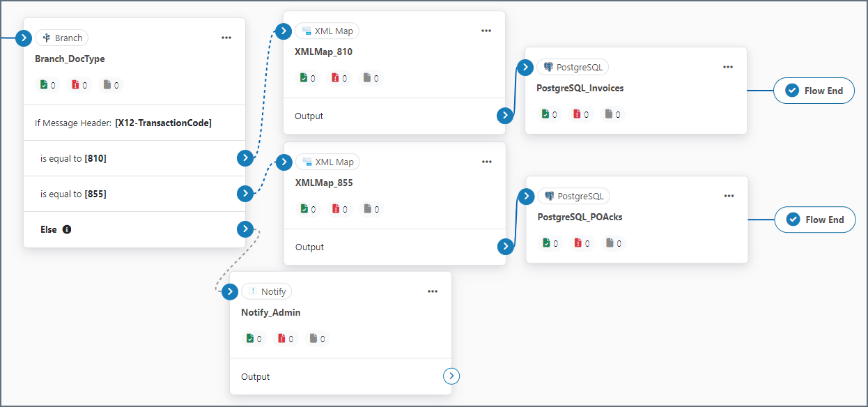Open the XMLMap_810 three-dot menu
Image resolution: width=868 pixels, height=407 pixels.
[x=486, y=31]
